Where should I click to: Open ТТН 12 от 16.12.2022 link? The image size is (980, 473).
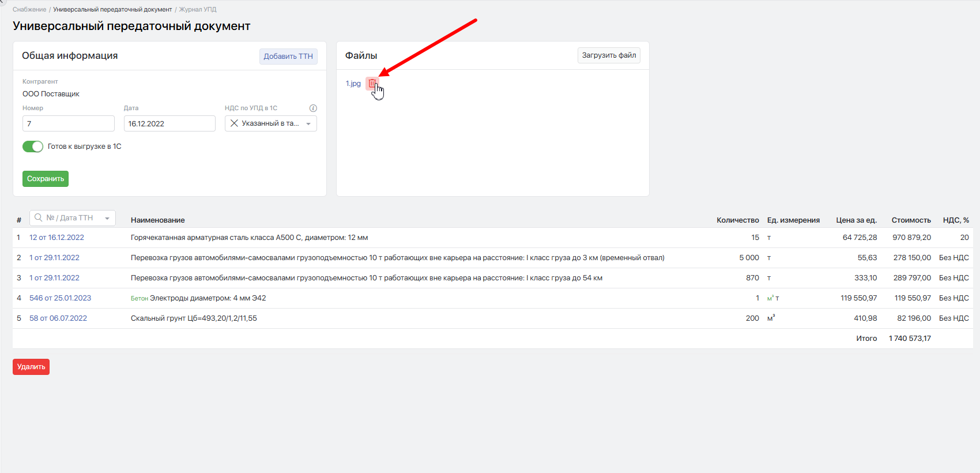[56, 238]
